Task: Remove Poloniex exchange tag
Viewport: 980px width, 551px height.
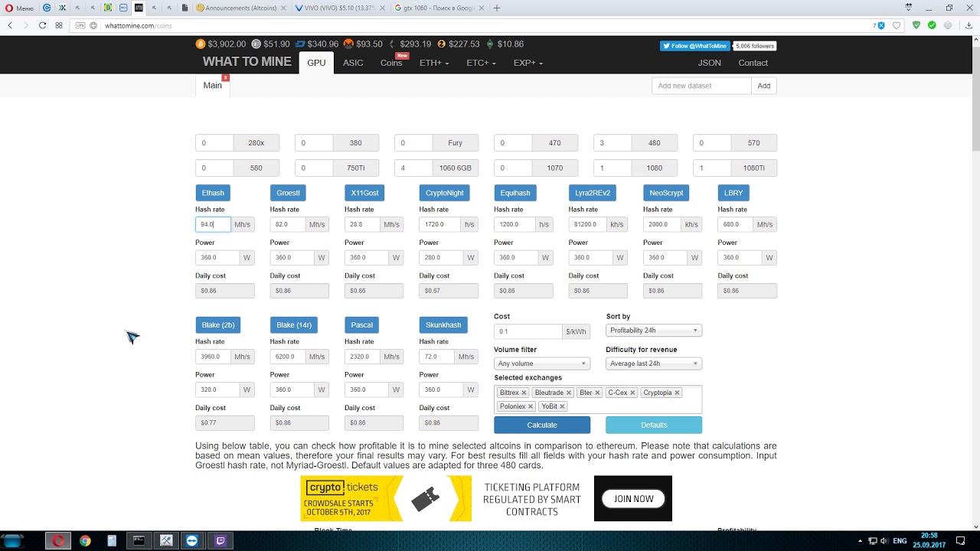Action: tap(530, 406)
